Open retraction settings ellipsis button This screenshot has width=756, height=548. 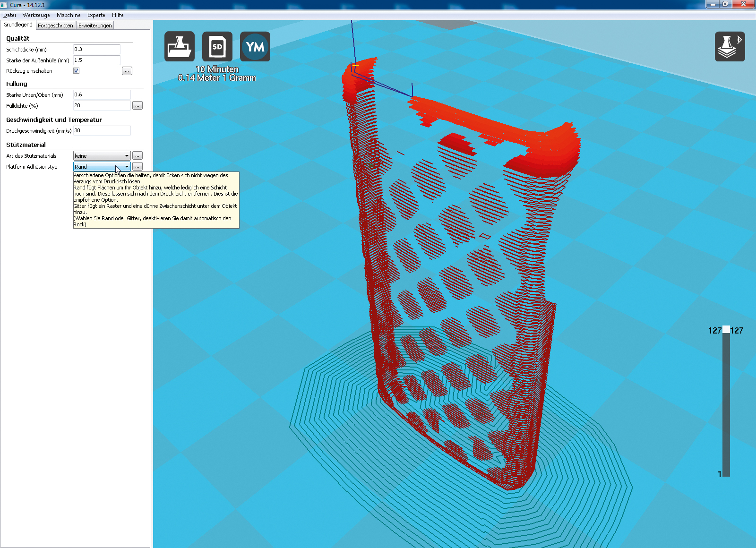(x=127, y=71)
